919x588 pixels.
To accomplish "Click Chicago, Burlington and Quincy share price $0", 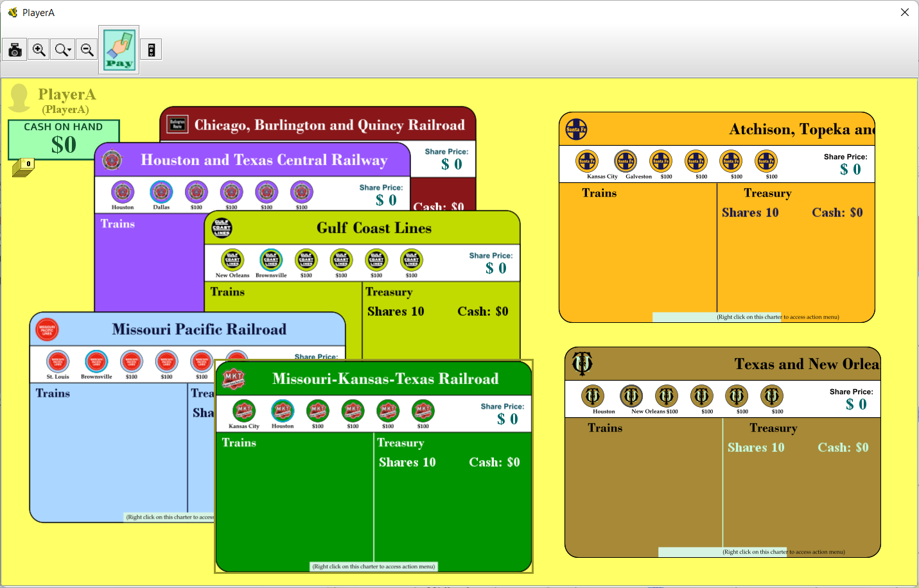I will point(451,164).
